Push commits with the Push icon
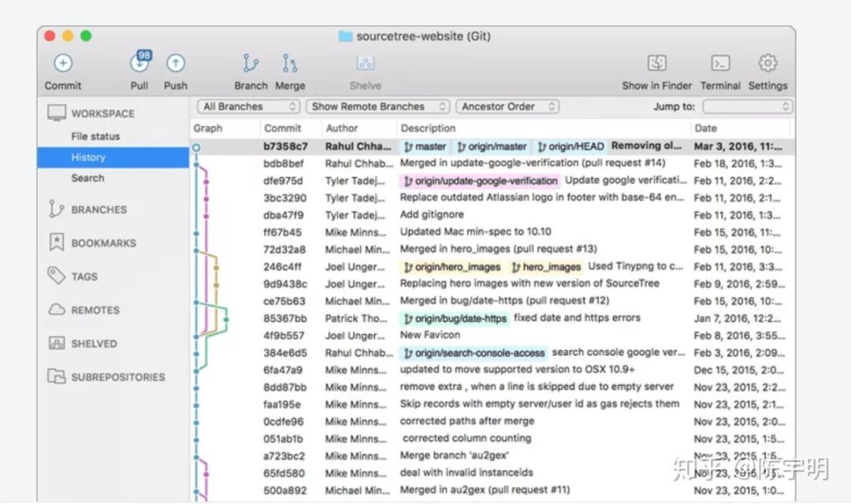This screenshot has width=851, height=504. click(x=176, y=65)
